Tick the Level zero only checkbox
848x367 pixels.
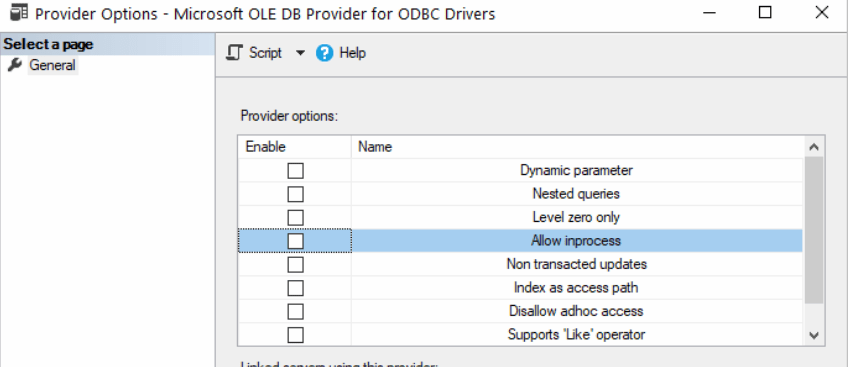click(295, 218)
